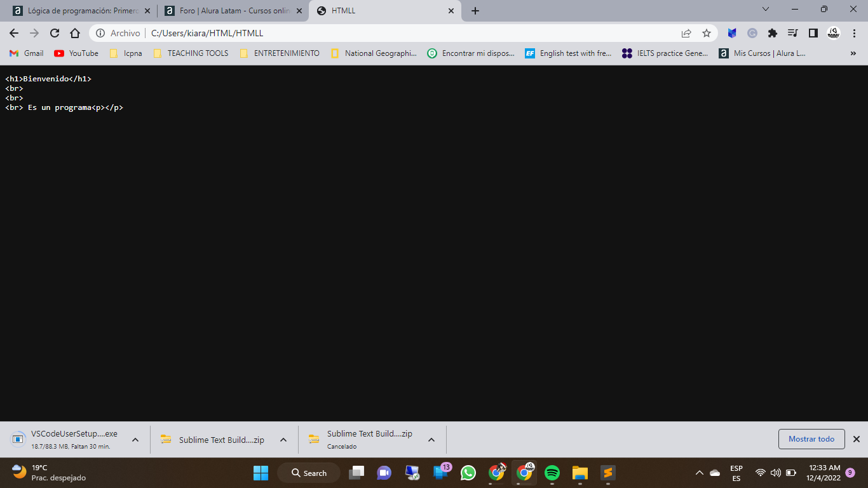Expand VSCodeUserSetup download options arrow
The width and height of the screenshot is (868, 488).
[135, 440]
